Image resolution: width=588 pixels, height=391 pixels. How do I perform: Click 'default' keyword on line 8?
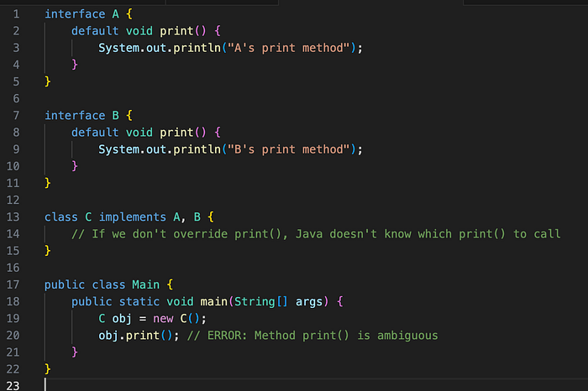click(x=95, y=133)
